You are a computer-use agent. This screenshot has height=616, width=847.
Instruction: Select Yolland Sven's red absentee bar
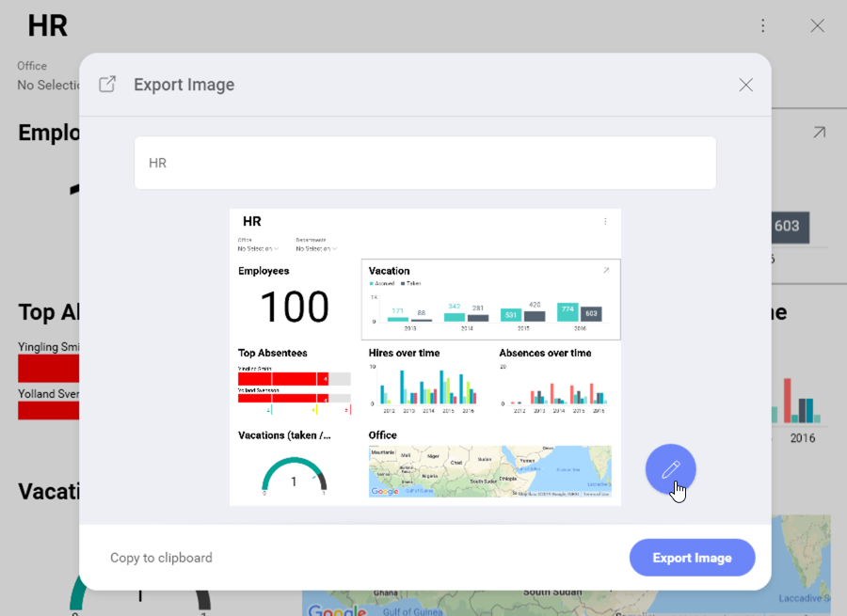click(x=48, y=410)
